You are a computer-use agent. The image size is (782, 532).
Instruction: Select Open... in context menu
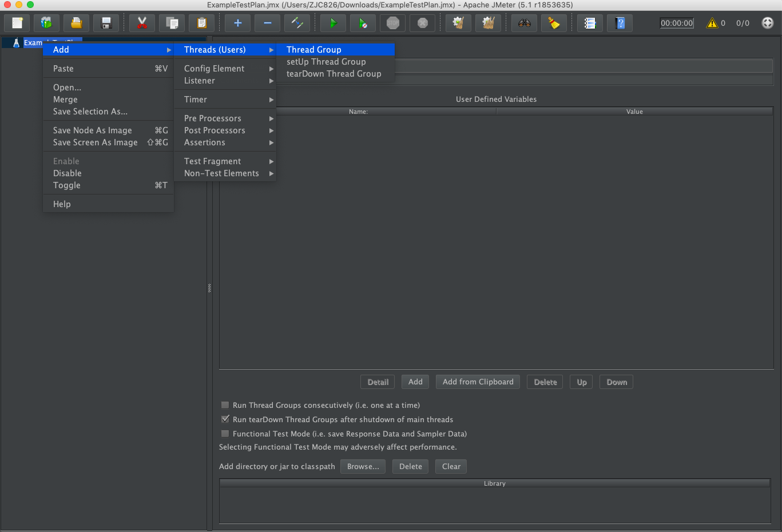pyautogui.click(x=108, y=88)
